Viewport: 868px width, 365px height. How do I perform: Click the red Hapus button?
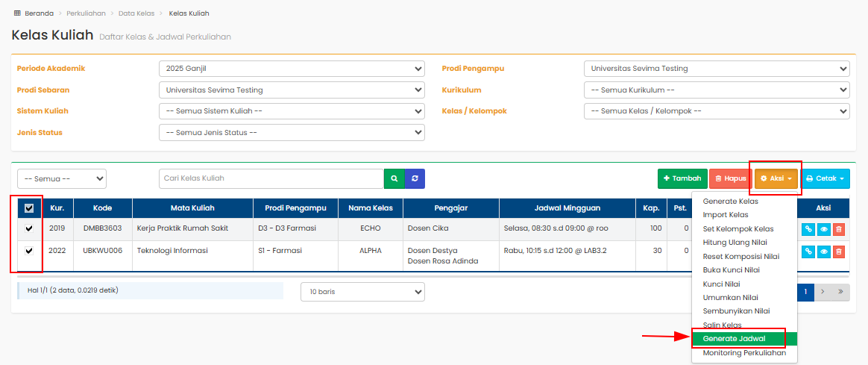click(730, 179)
